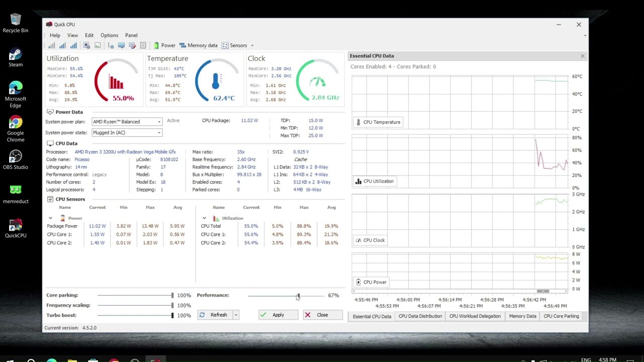Click the blue speech bubble toolbar icon
Screen dimensions: 644x362
point(121,45)
